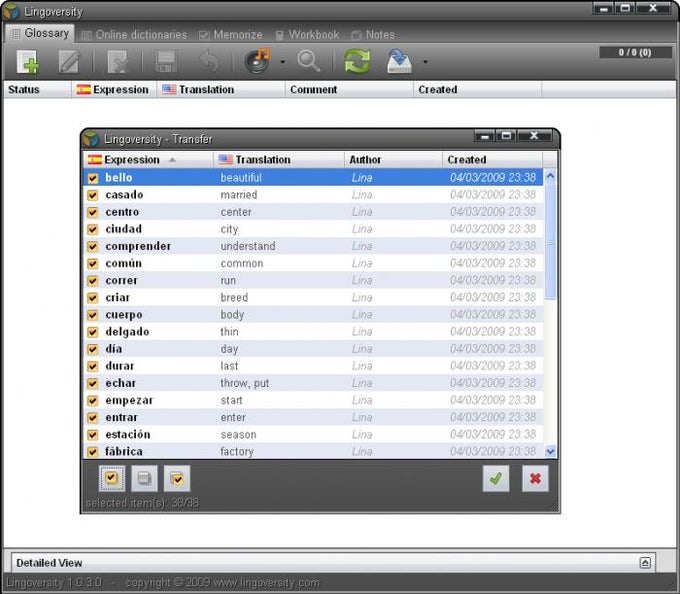680x594 pixels.
Task: Click the translation 'breed'
Action: pyautogui.click(x=234, y=298)
